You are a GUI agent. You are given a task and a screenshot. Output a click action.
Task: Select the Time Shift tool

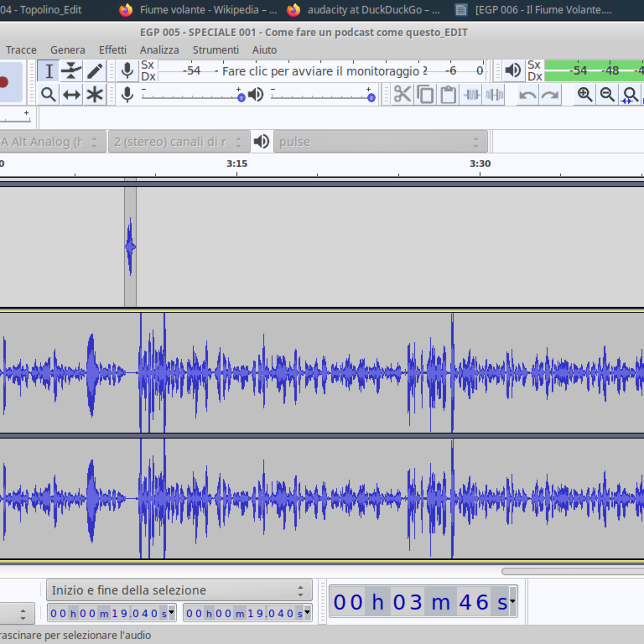71,95
